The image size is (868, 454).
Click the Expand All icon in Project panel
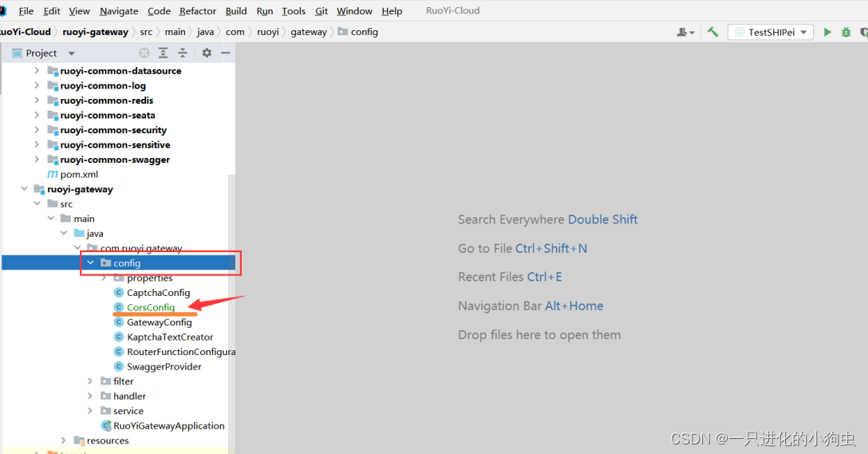point(163,53)
